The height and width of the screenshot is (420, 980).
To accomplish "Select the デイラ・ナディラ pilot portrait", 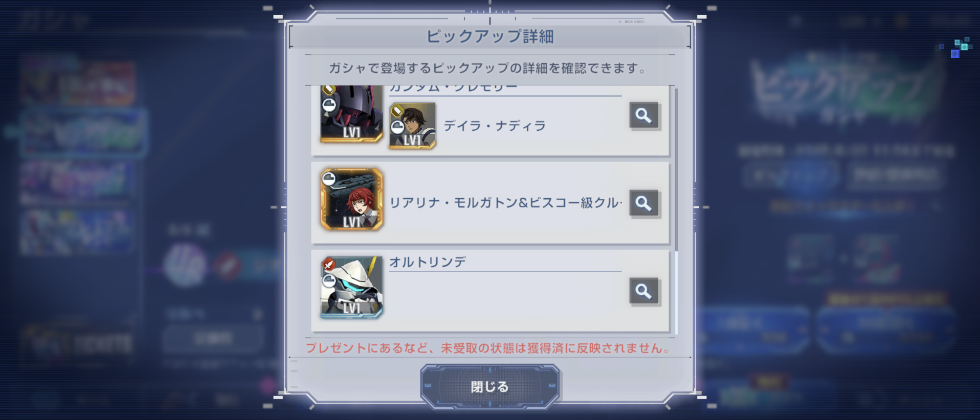I will tap(412, 126).
